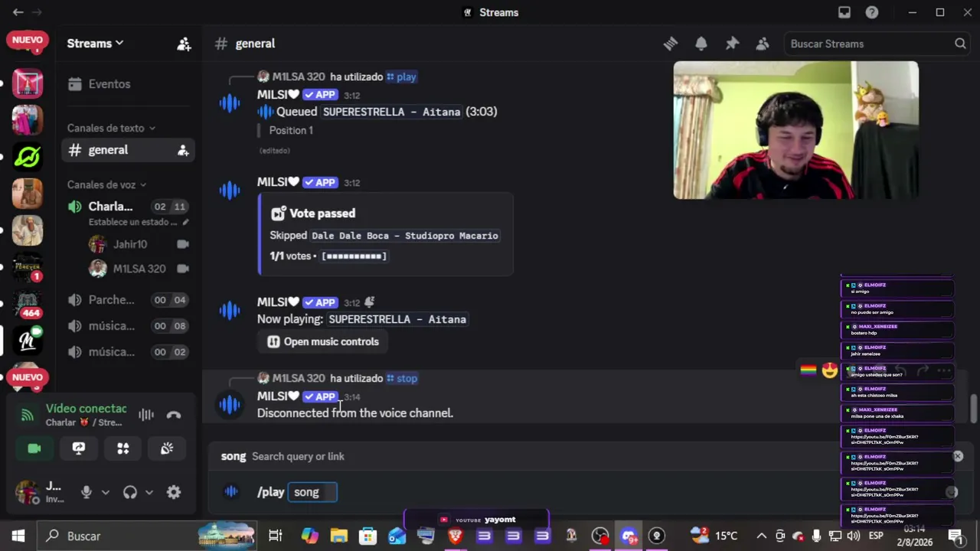This screenshot has height=551, width=980.
Task: Expand headphone output options
Action: (149, 492)
